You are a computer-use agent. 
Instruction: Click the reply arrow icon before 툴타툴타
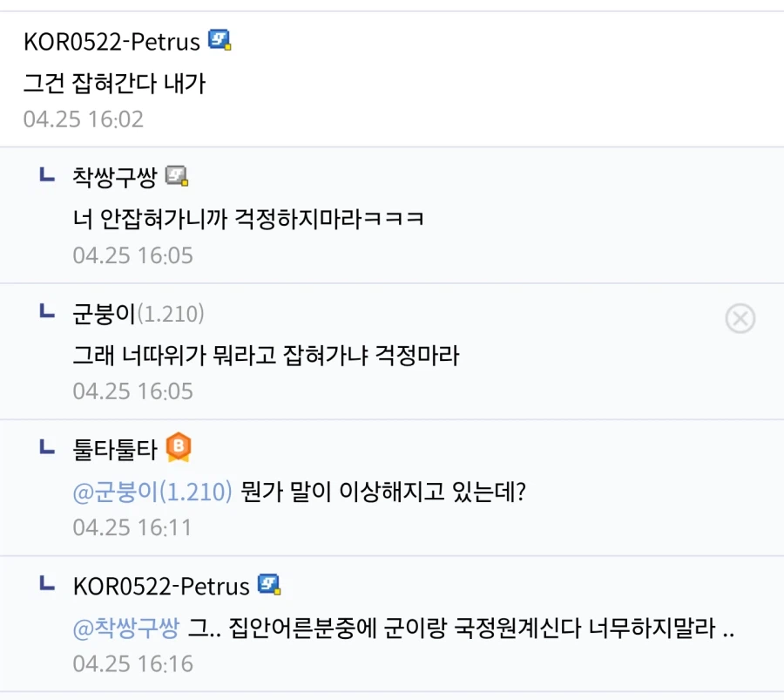point(47,447)
